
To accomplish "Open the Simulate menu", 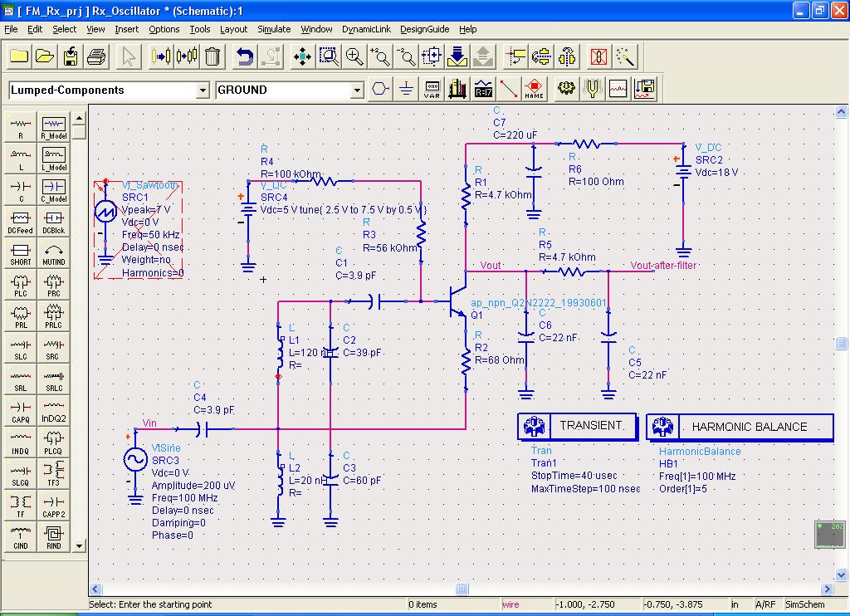I will click(274, 29).
